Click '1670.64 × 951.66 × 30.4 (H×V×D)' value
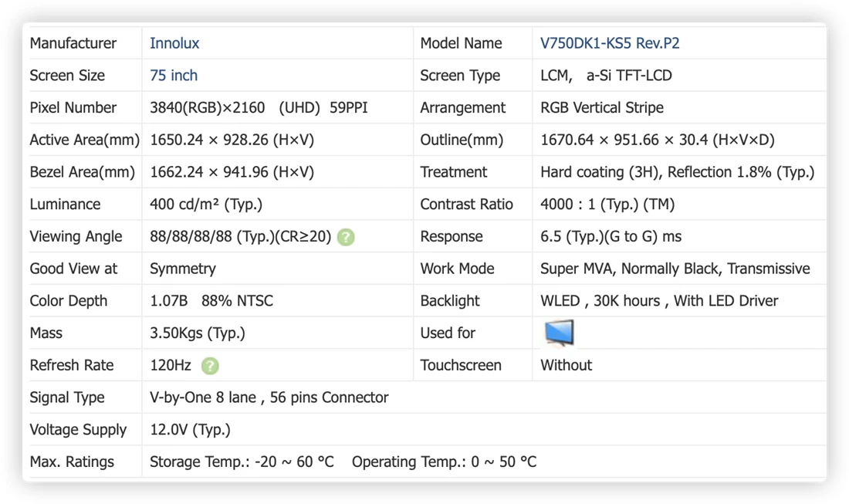Image resolution: width=849 pixels, height=504 pixels. coord(658,140)
